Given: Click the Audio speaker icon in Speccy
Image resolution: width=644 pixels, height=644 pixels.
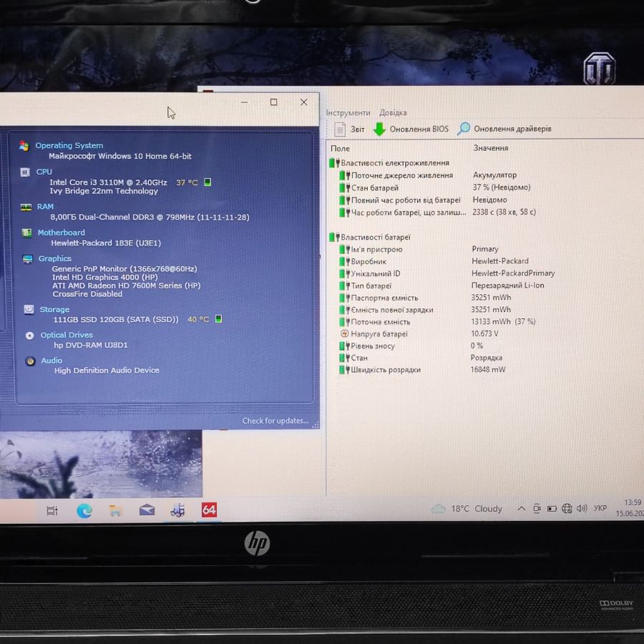Looking at the screenshot, I should pos(30,361).
